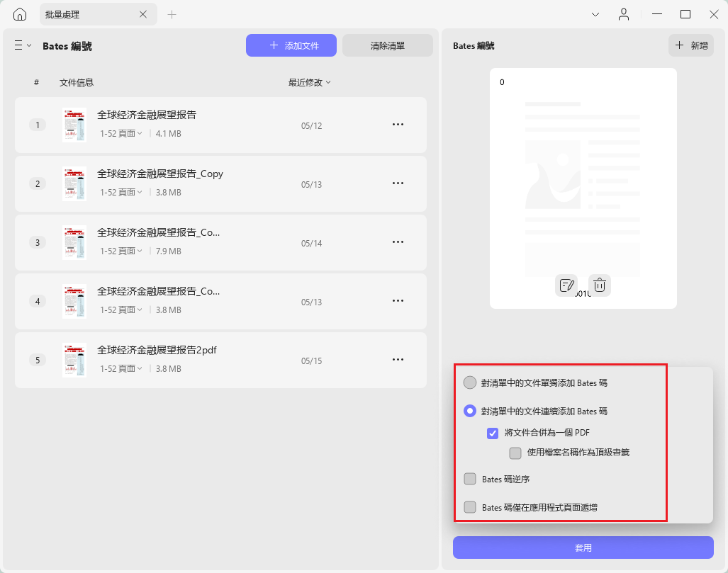Select 對清單中的文件連續添加 Bates 碼 radio
This screenshot has width=728, height=573.
point(470,411)
